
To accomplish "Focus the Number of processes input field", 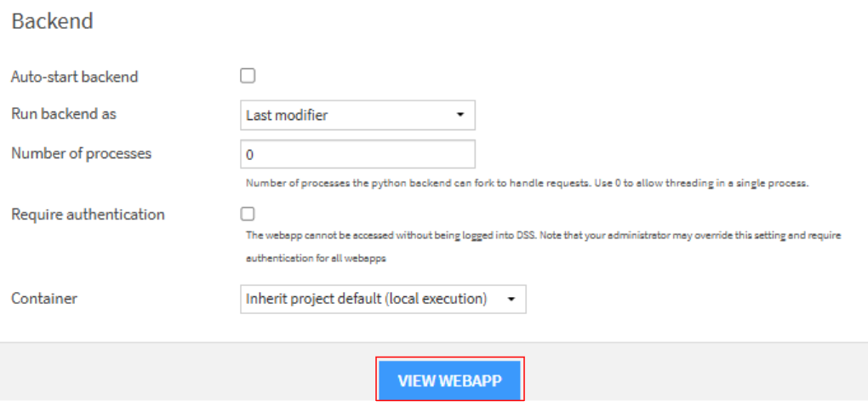I will (357, 155).
